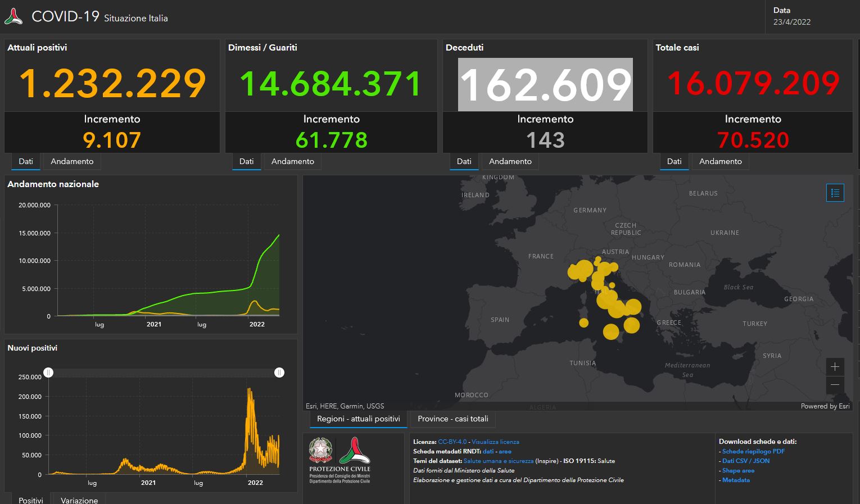Viewport: 860px width, 504px height.
Task: Zoom out on the map
Action: point(835,385)
